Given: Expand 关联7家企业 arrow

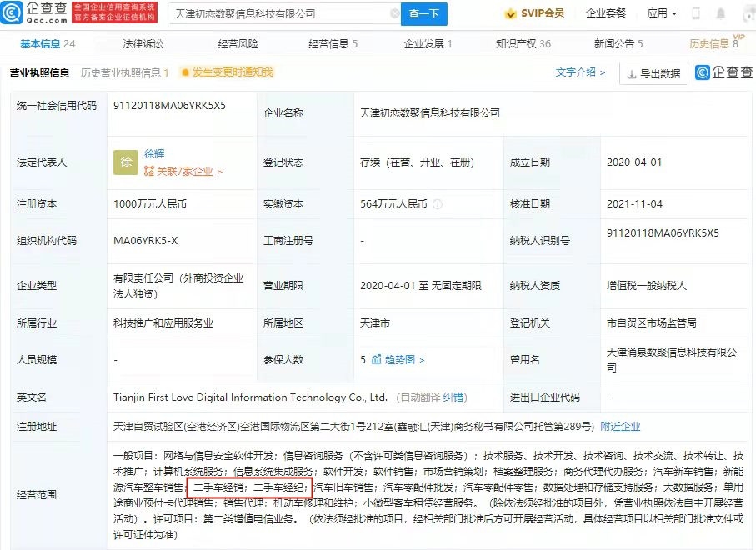Looking at the screenshot, I should (220, 172).
